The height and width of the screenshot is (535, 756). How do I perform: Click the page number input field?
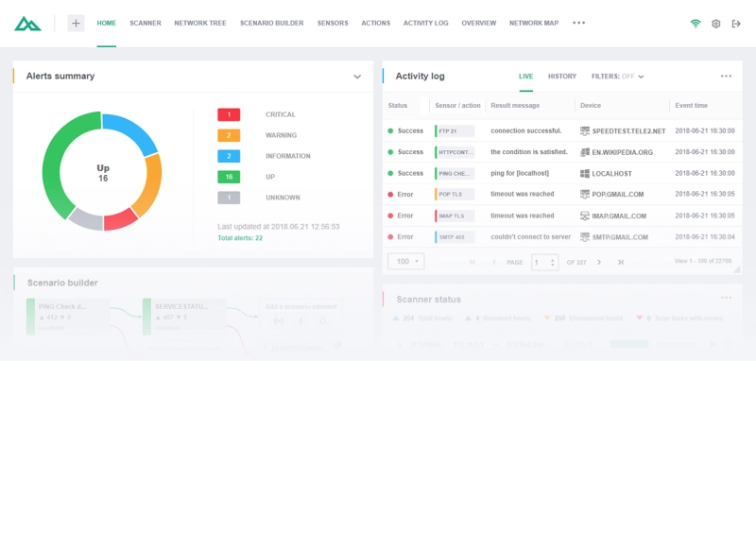click(541, 262)
